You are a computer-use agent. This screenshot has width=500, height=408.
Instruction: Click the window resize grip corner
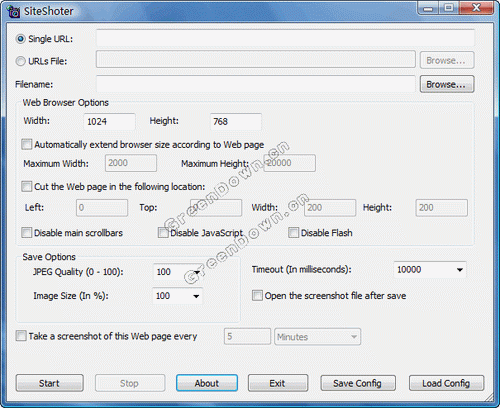coord(489,397)
